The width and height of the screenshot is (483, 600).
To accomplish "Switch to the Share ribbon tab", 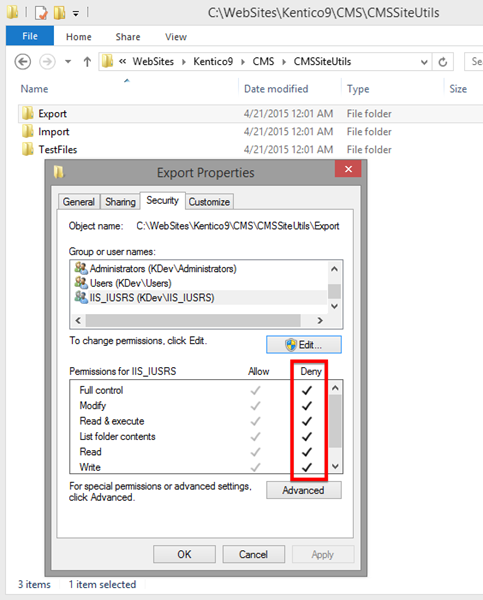I will tap(128, 37).
